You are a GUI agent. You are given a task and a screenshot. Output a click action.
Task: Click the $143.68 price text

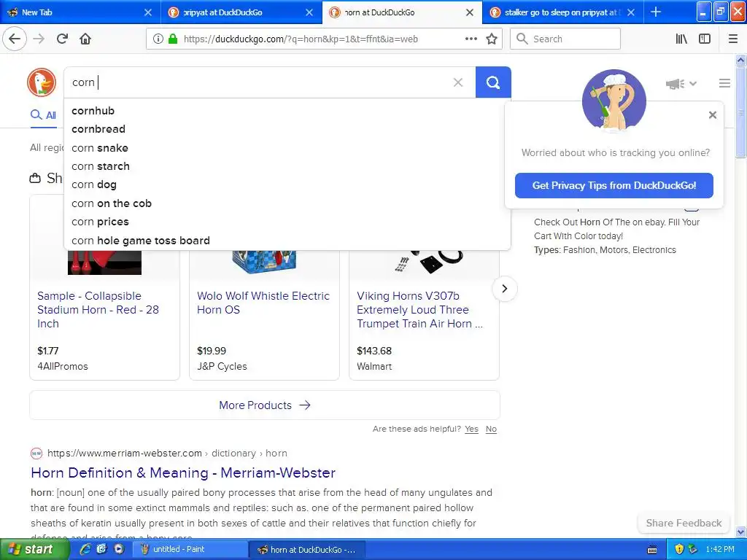tap(374, 351)
